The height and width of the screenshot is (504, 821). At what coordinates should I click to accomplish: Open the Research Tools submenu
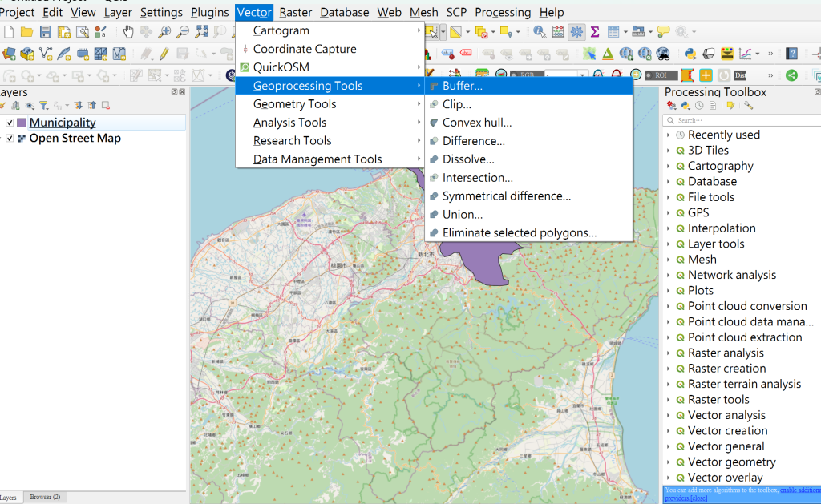point(330,141)
